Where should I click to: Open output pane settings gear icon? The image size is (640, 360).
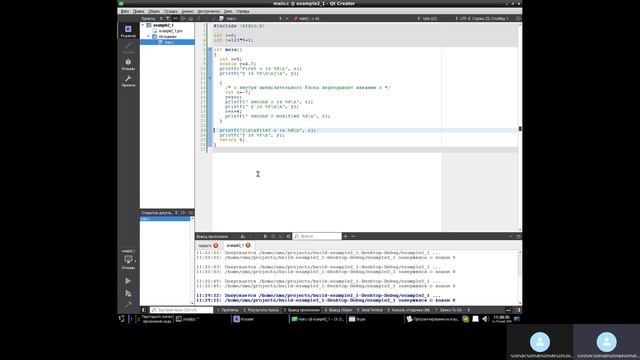click(x=289, y=236)
